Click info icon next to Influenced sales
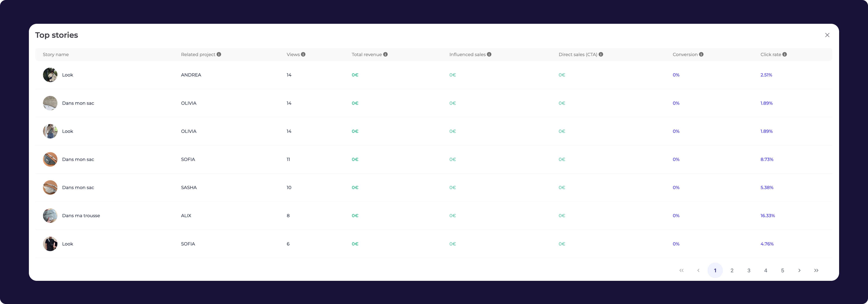The image size is (868, 304). 489,54
